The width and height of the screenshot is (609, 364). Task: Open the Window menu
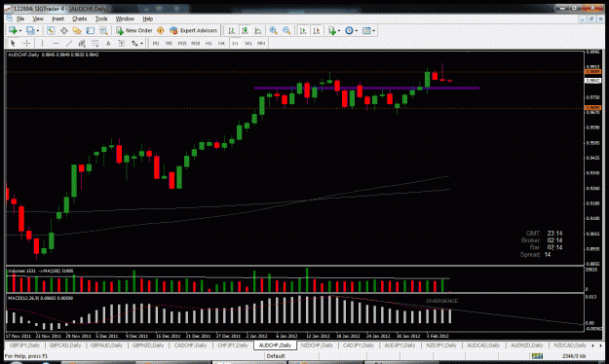(125, 18)
